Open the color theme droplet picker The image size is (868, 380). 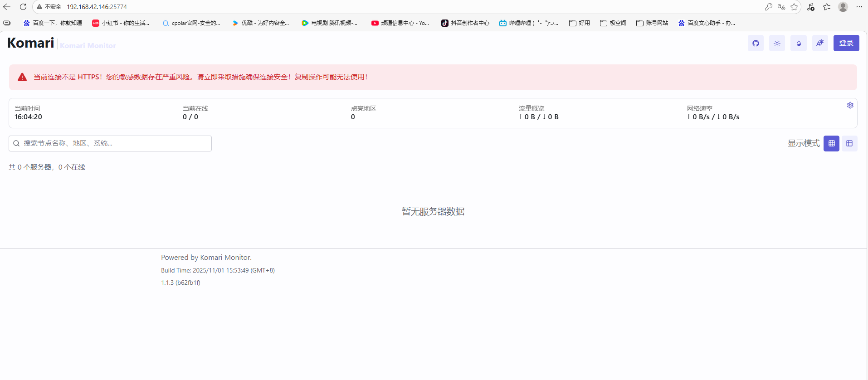click(798, 43)
